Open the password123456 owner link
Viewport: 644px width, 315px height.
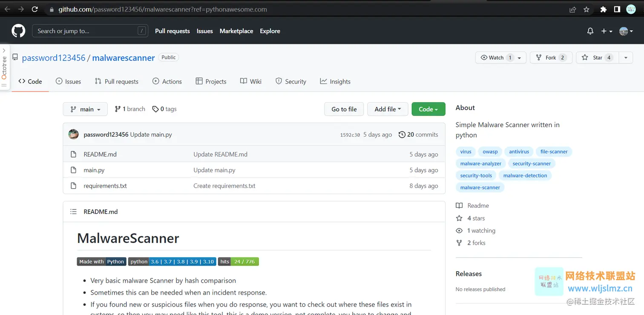(54, 58)
